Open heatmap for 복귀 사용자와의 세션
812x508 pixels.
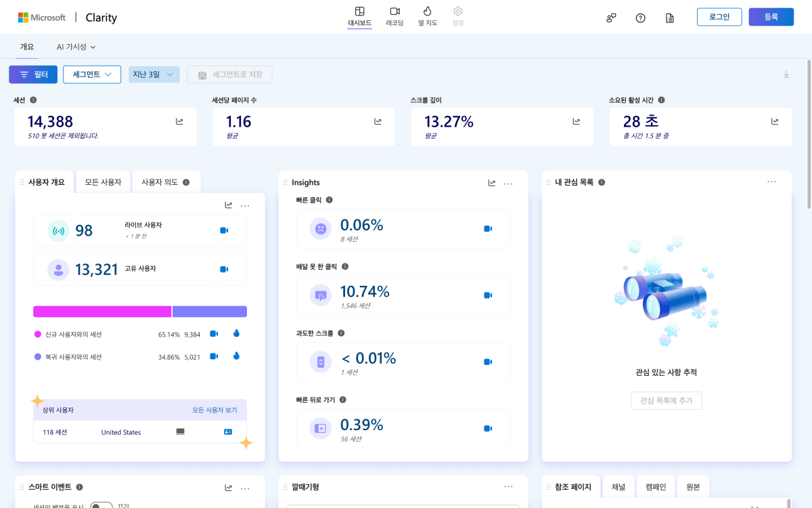(x=236, y=356)
